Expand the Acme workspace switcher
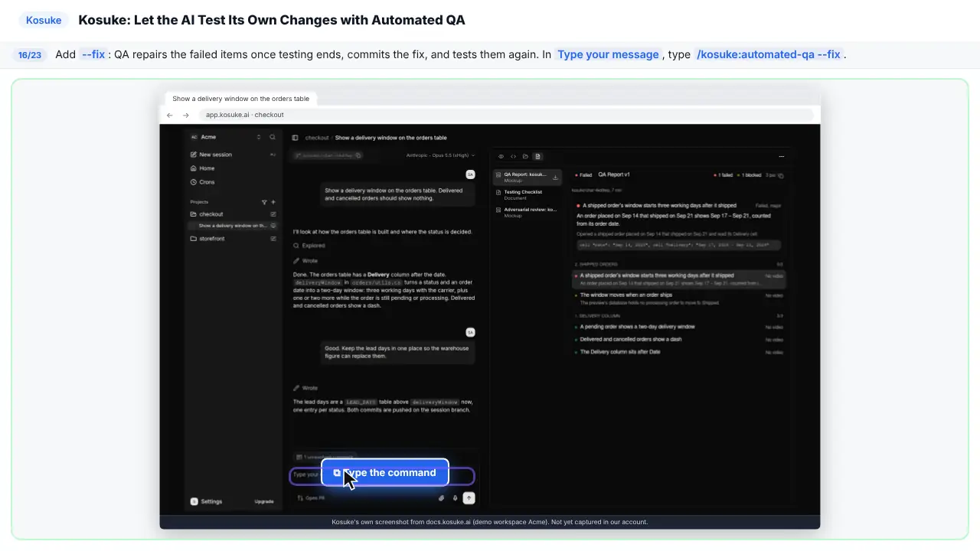Image resolution: width=980 pixels, height=551 pixels. pyautogui.click(x=259, y=137)
